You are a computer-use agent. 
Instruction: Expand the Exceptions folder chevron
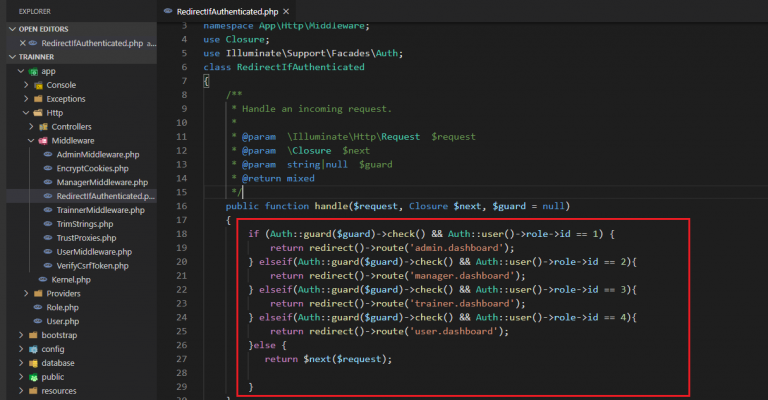point(26,99)
